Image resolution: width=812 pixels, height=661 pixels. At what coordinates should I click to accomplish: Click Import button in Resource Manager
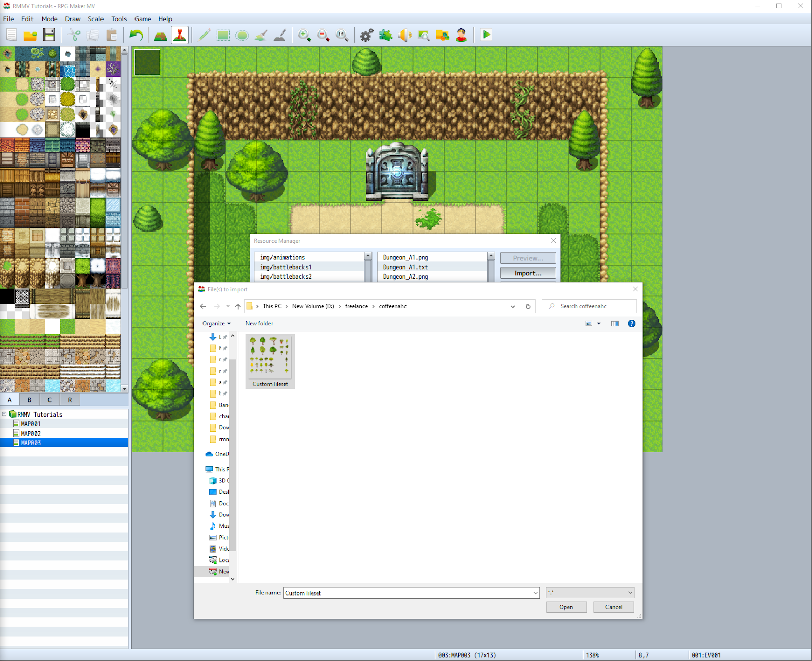528,273
